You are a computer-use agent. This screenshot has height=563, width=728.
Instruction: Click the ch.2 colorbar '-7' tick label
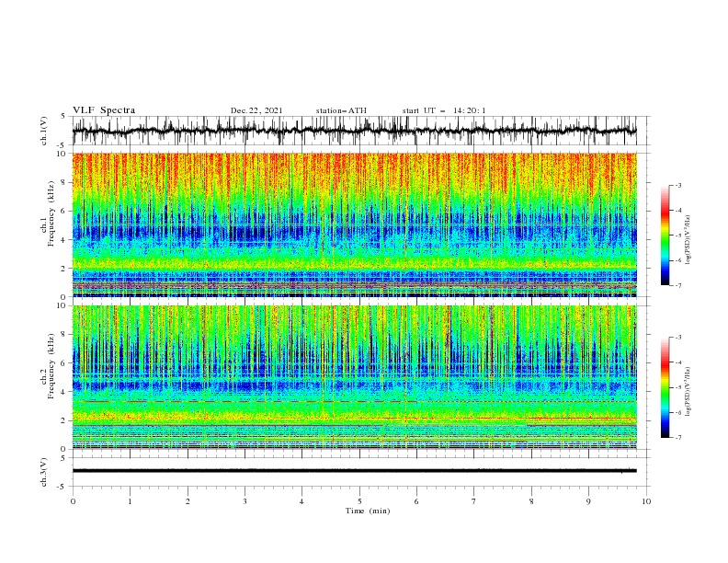tap(678, 438)
